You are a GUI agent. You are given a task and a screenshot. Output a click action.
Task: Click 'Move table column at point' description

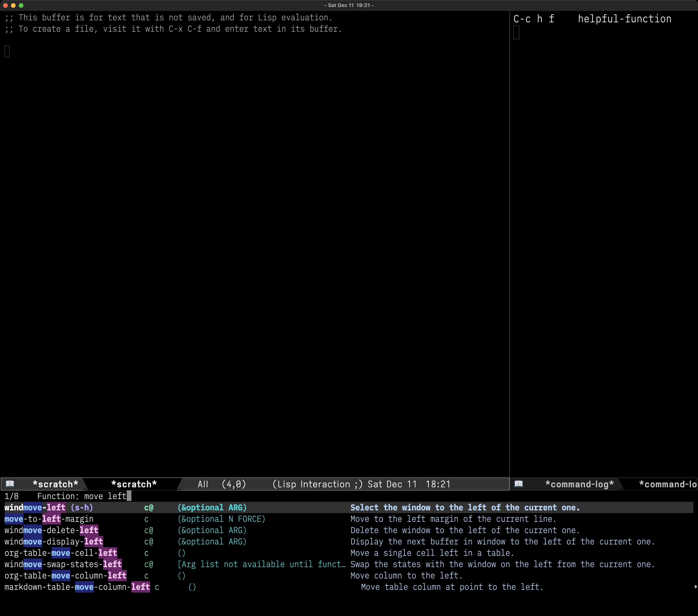tap(452, 587)
